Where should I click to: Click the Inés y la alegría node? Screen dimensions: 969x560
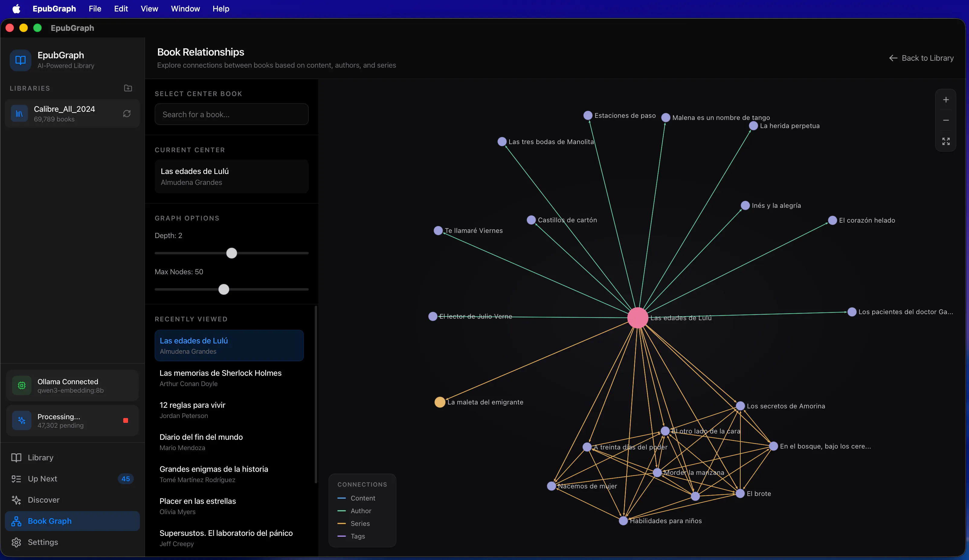point(745,205)
